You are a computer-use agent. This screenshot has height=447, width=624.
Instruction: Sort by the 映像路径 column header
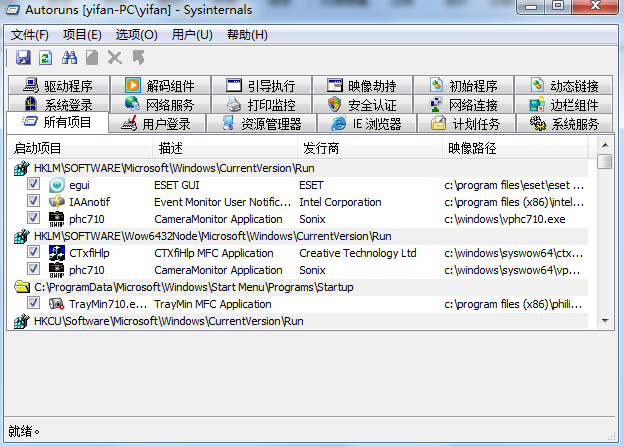pos(515,148)
